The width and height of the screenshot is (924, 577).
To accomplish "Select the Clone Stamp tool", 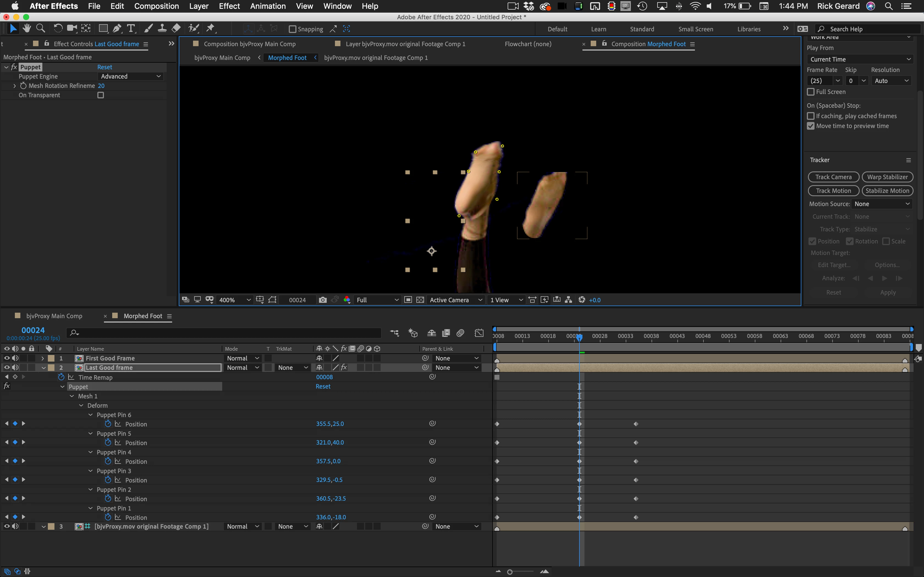I will pos(162,28).
